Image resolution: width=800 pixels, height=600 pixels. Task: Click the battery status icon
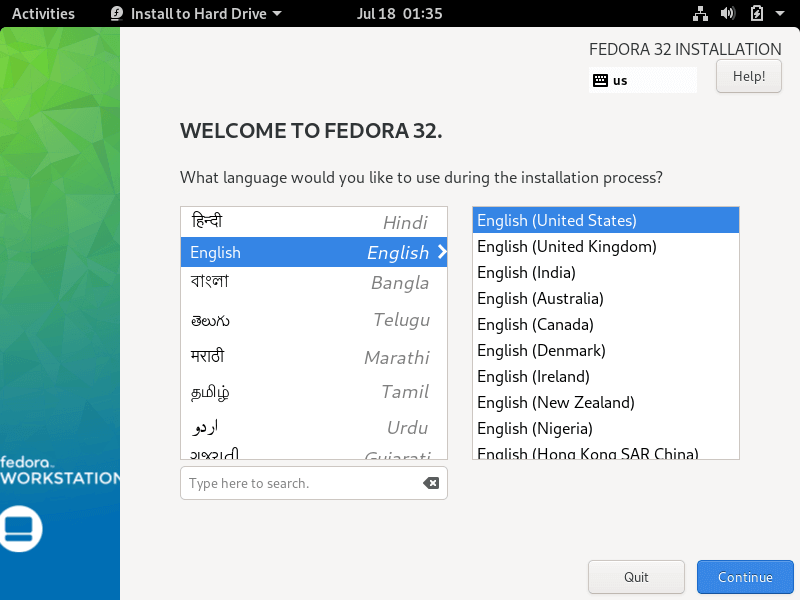(x=757, y=13)
